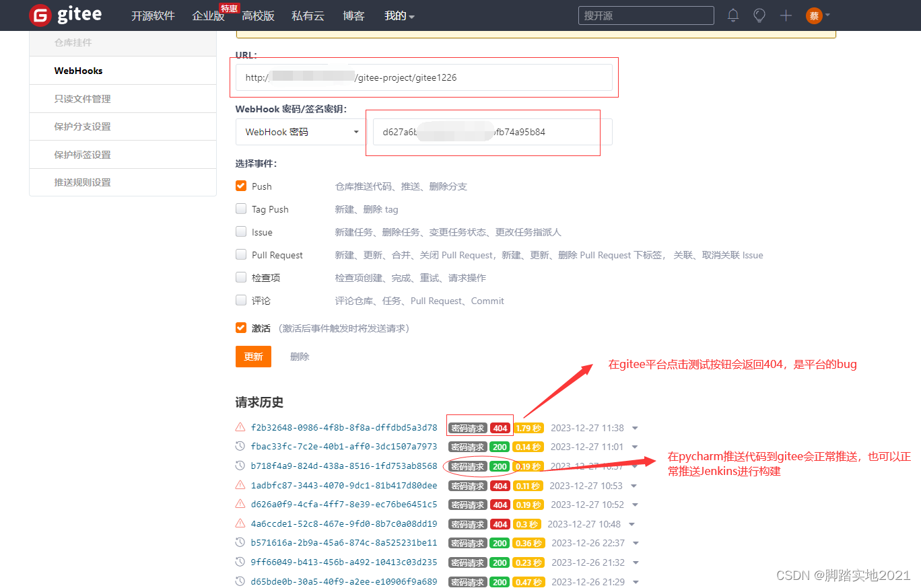Viewport: 921px width, 588px height.
Task: Expand details of request fbac33fc
Action: click(x=635, y=447)
